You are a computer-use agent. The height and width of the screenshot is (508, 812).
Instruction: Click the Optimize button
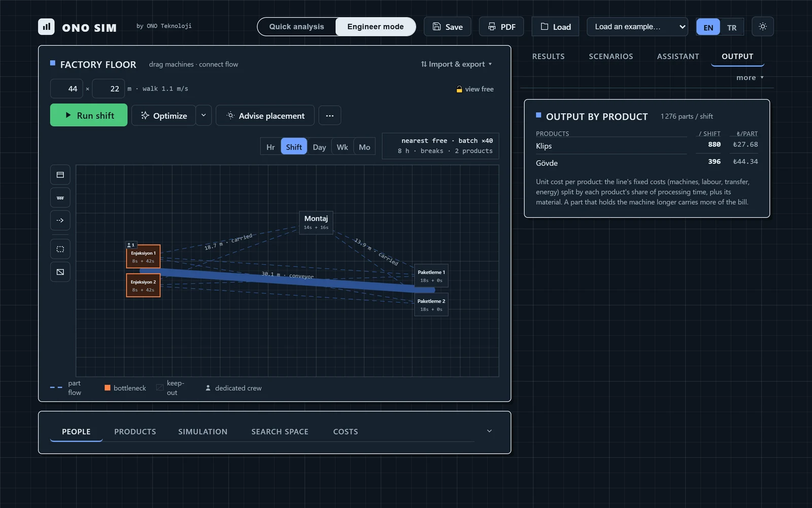click(x=163, y=116)
